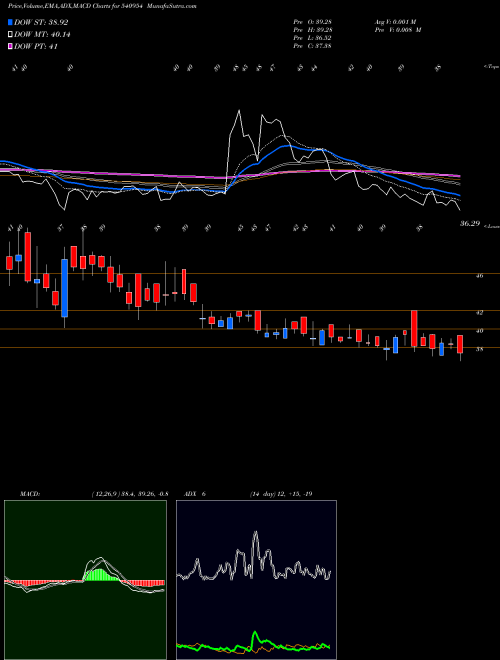Select the 'DOW PT: 41' legend text
This screenshot has width=500, height=660.
tap(36, 46)
